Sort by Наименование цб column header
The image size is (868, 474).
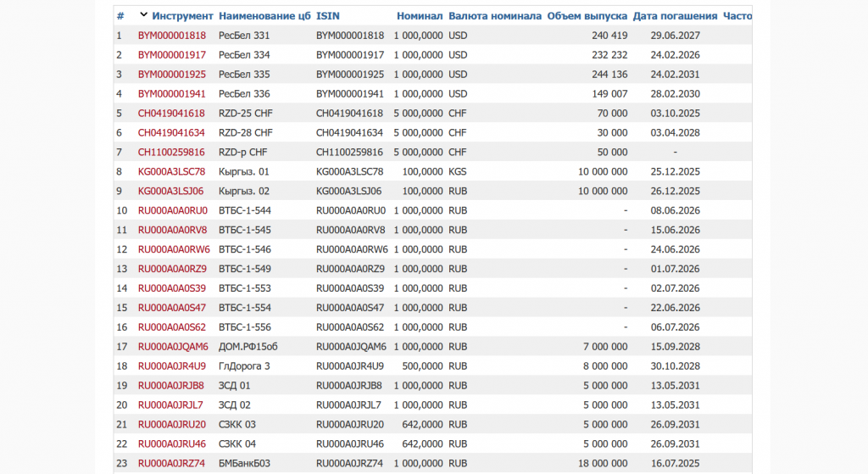click(x=264, y=16)
